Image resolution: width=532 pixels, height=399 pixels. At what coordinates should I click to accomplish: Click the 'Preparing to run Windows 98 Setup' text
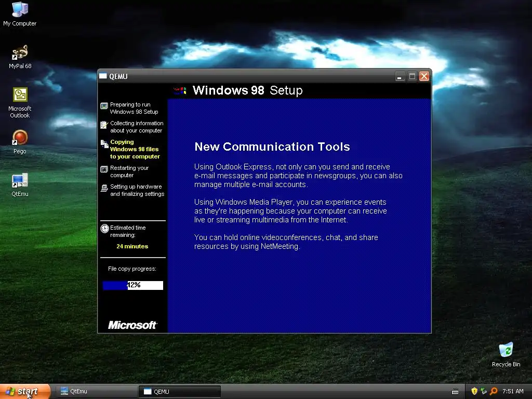[x=134, y=108]
